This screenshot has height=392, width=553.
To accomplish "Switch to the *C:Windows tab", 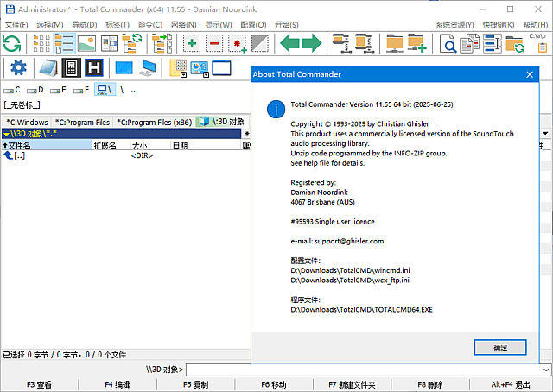I will point(27,122).
